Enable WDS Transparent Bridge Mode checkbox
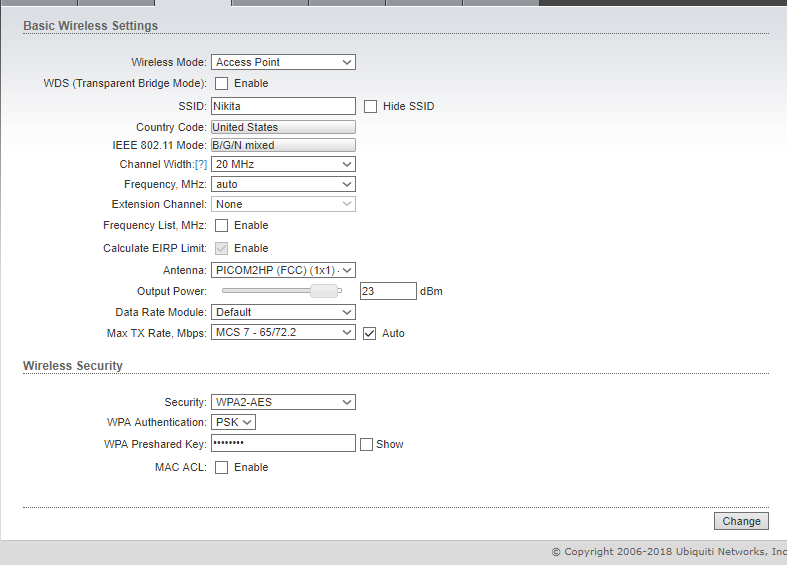The width and height of the screenshot is (787, 565). coord(222,84)
